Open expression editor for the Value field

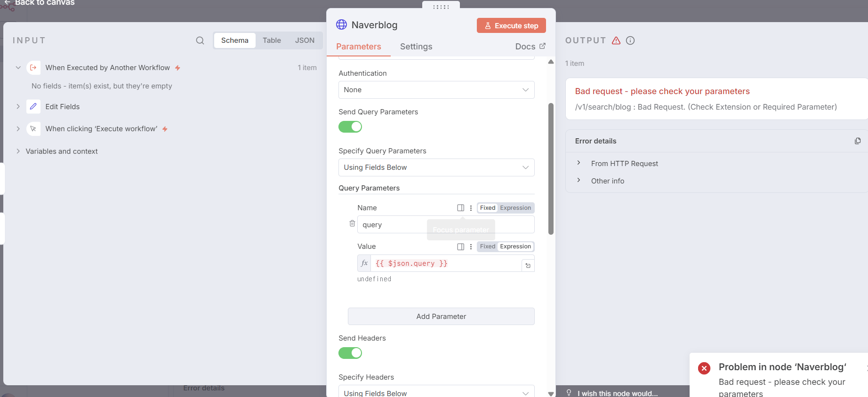[x=528, y=266]
